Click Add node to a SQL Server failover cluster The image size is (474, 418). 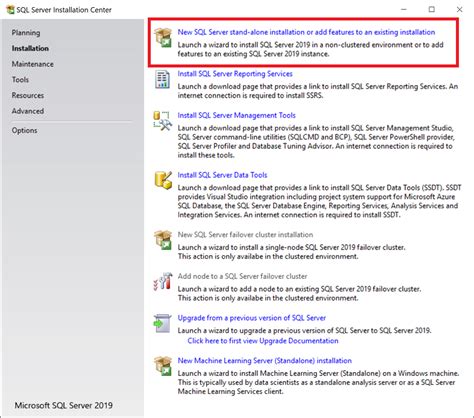click(x=242, y=276)
